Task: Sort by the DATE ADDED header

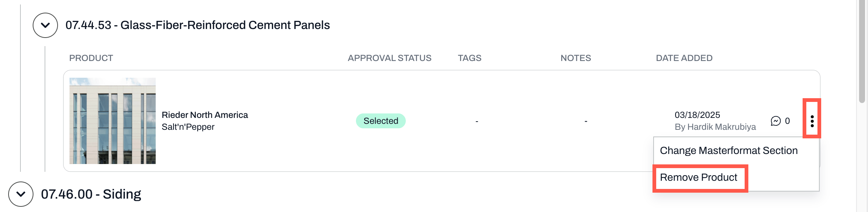Action: [x=684, y=58]
